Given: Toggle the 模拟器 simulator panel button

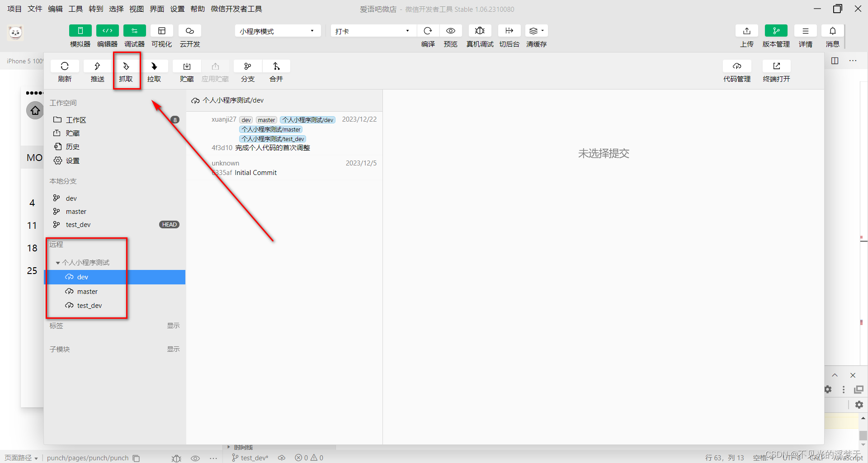Looking at the screenshot, I should [x=80, y=31].
